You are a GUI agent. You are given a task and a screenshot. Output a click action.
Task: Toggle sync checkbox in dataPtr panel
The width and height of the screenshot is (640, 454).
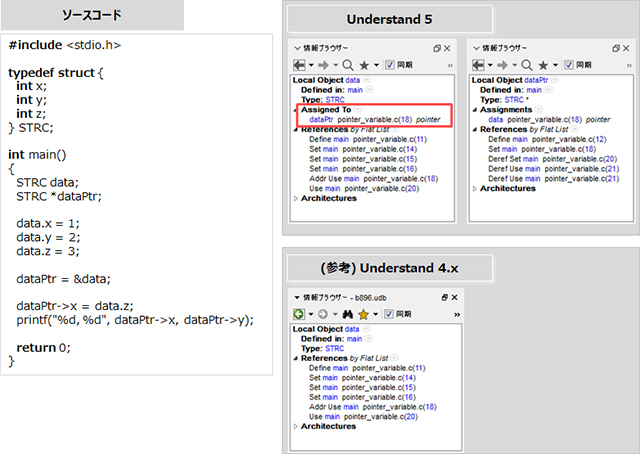(569, 65)
